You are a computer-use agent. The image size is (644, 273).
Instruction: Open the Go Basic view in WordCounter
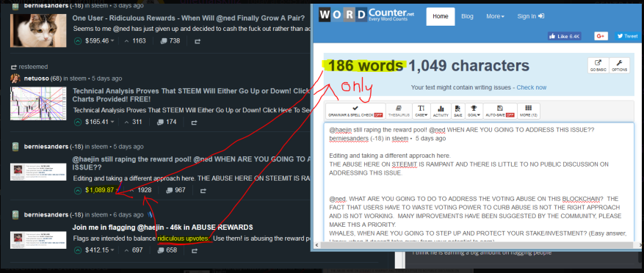coord(598,65)
